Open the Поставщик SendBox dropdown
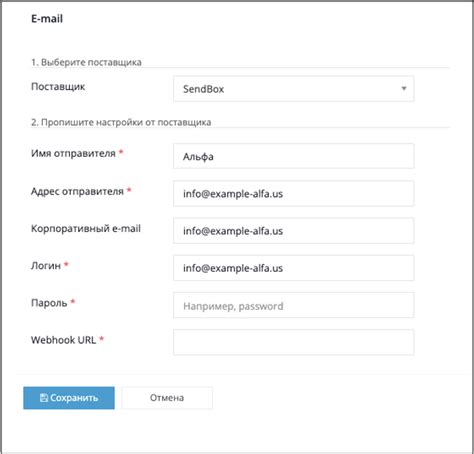Image resolution: width=474 pixels, height=454 pixels. 294,89
